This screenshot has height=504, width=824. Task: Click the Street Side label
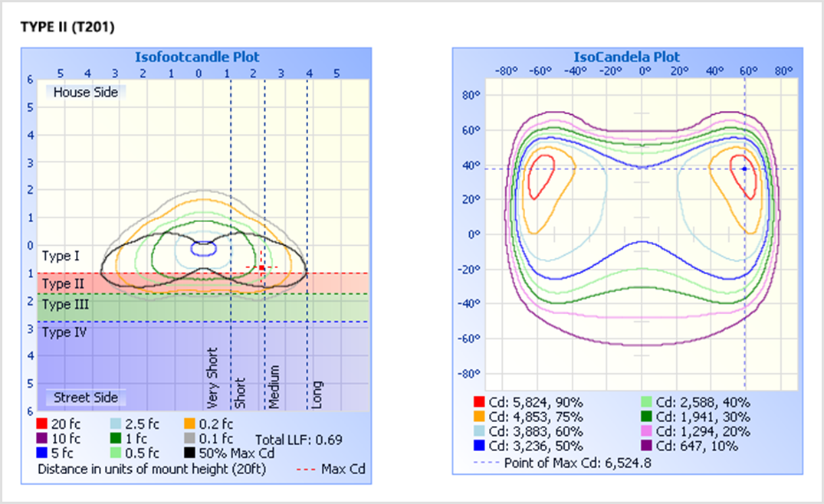pos(85,398)
